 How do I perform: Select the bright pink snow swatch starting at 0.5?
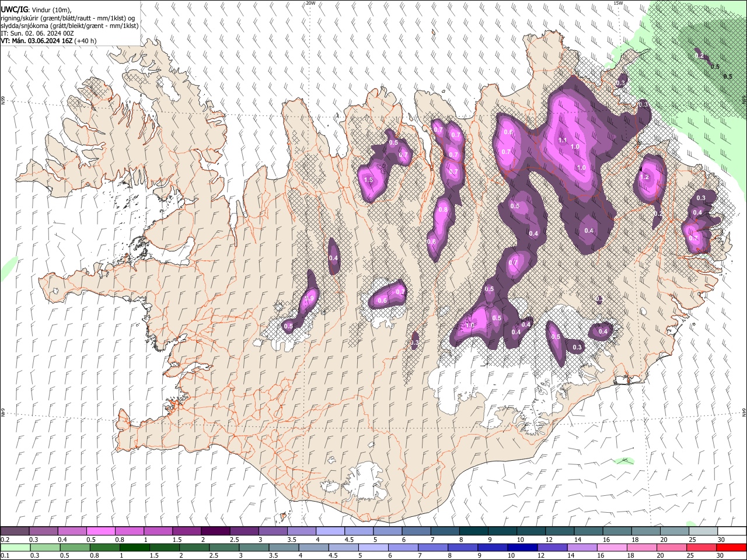[100, 531]
